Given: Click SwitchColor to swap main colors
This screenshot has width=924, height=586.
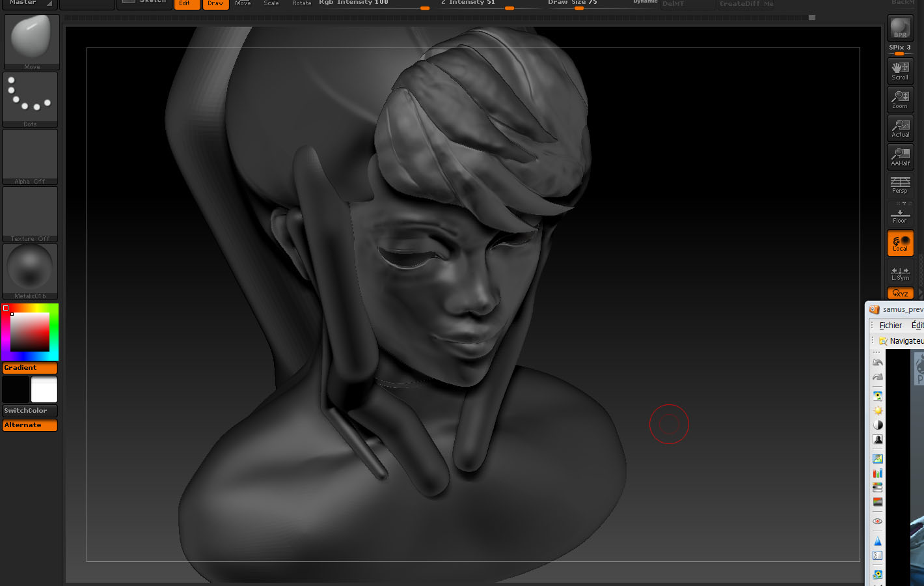Looking at the screenshot, I should [x=29, y=410].
